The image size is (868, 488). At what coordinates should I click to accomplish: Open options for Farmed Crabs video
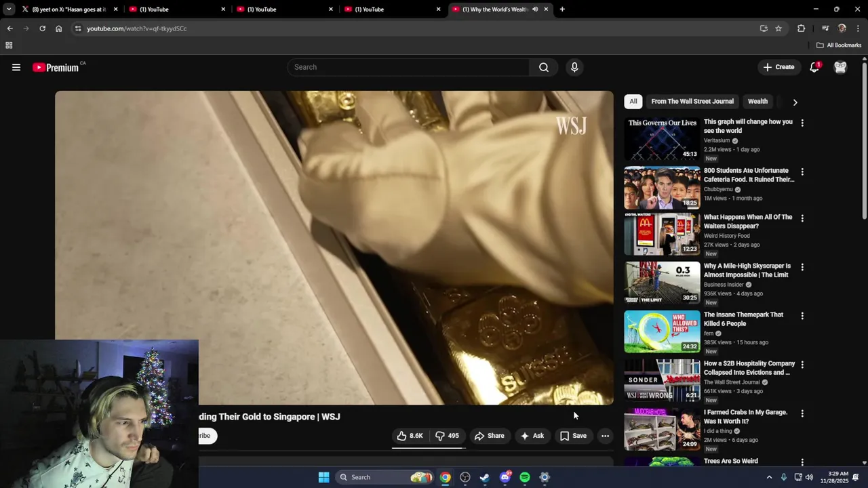[802, 413]
